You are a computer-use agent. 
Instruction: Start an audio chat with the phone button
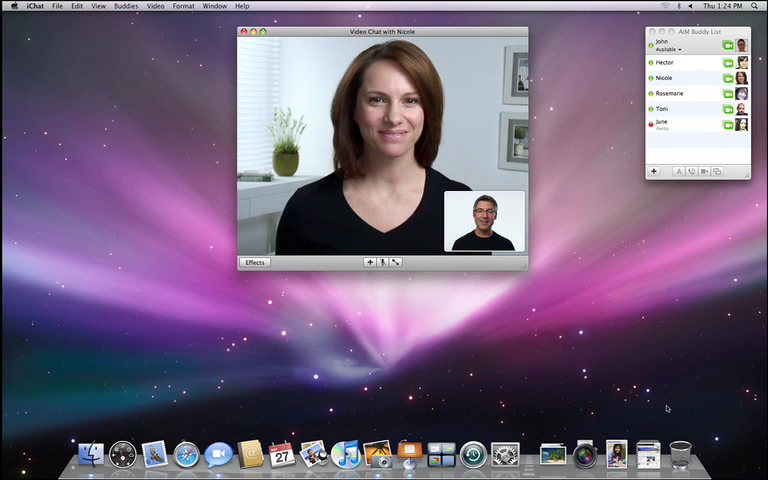coord(691,171)
